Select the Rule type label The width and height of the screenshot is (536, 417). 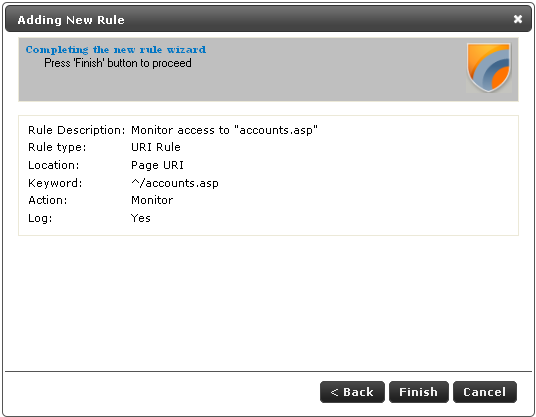point(57,147)
